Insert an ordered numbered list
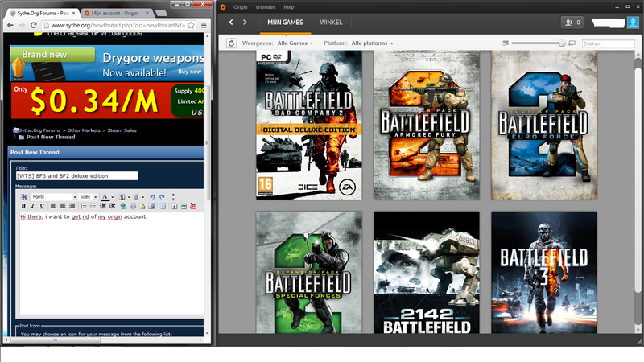Image resolution: width=644 pixels, height=362 pixels. (x=84, y=206)
